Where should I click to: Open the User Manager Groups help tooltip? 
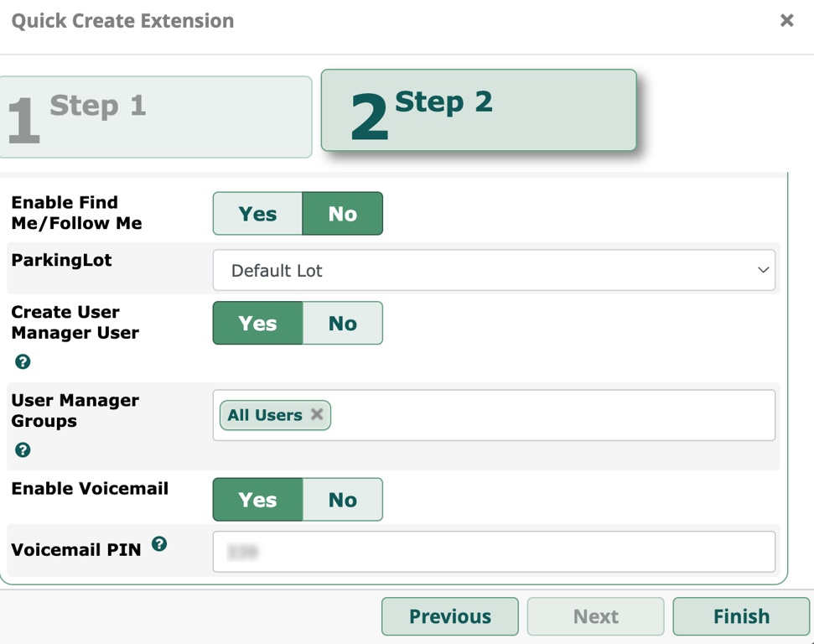click(x=22, y=450)
